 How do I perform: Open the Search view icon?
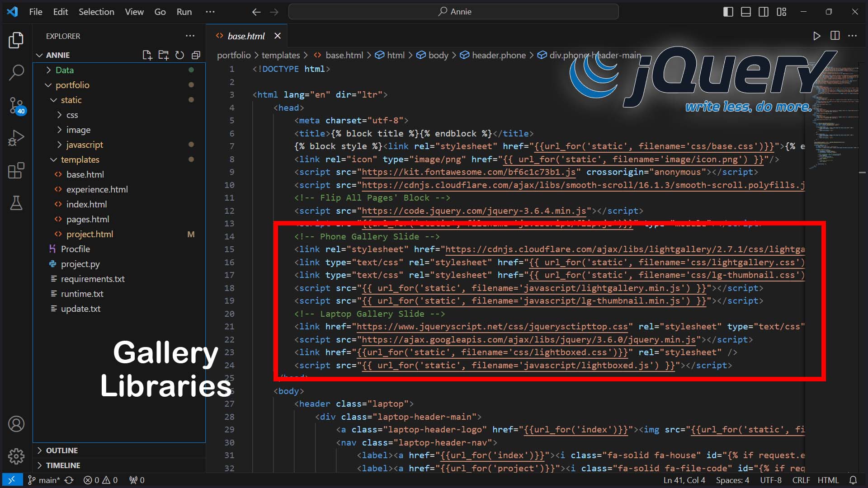click(x=16, y=72)
